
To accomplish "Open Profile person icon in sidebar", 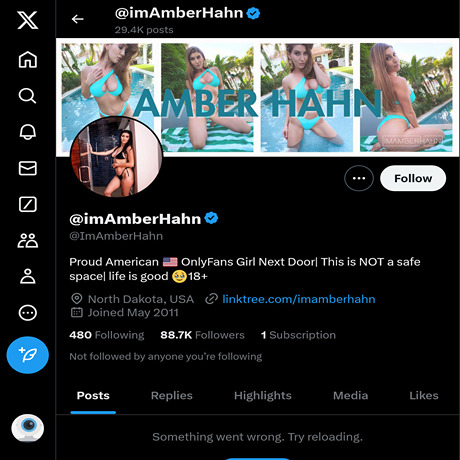I will [x=28, y=276].
